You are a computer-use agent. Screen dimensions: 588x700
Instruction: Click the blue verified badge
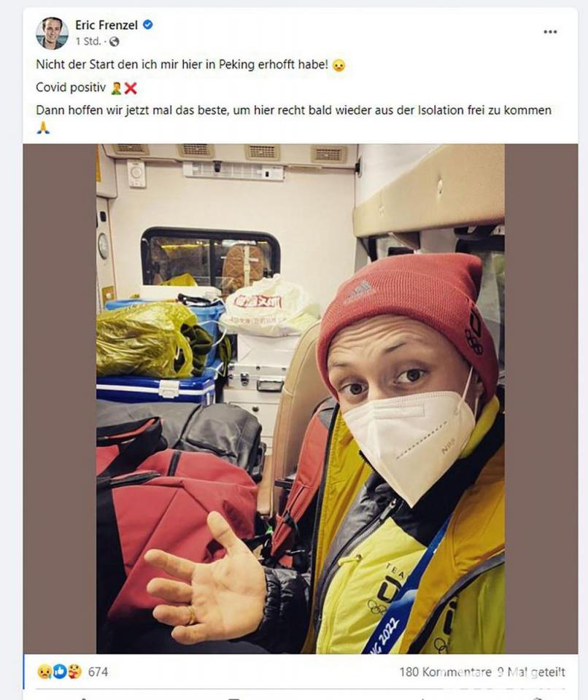pyautogui.click(x=148, y=25)
